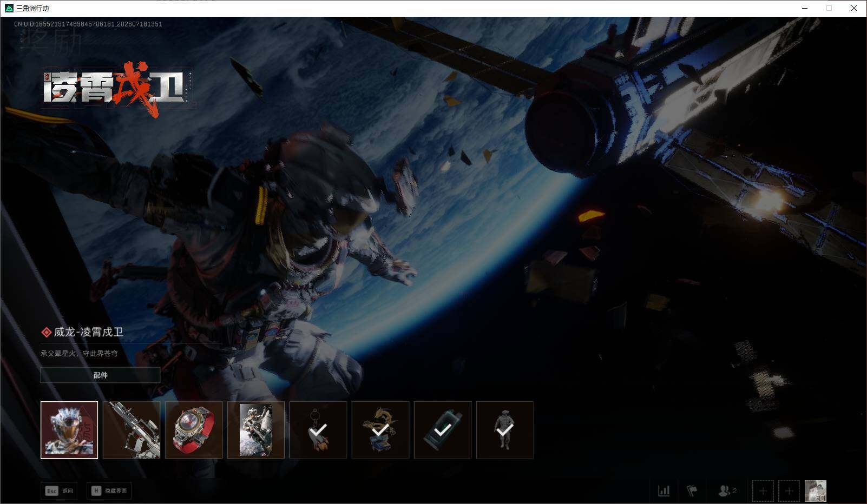The image size is (867, 504).
Task: Select the soldier figure pose reward
Action: tap(505, 430)
